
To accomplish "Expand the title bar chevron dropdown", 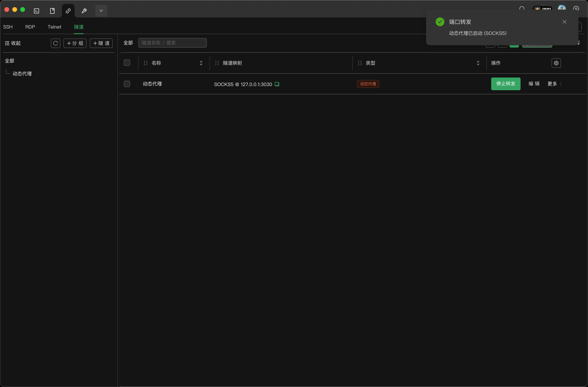I will pyautogui.click(x=101, y=11).
